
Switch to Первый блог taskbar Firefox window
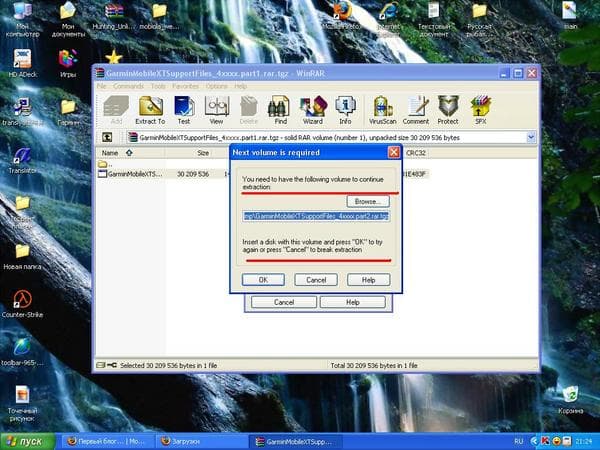tap(106, 441)
